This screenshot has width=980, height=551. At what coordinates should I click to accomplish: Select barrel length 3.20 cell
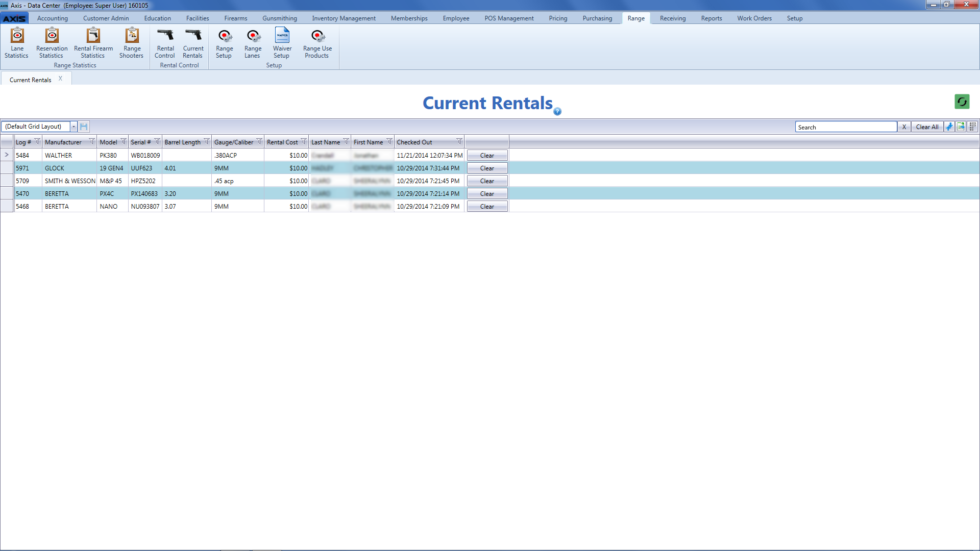[x=186, y=194]
